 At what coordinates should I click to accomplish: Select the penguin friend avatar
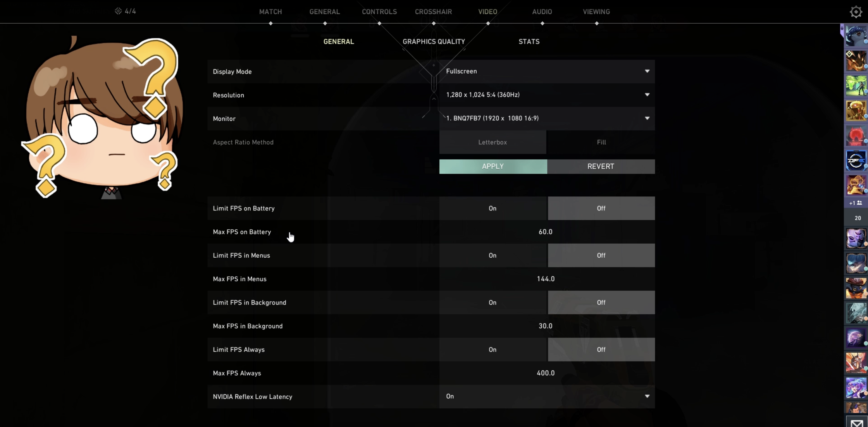[856, 37]
